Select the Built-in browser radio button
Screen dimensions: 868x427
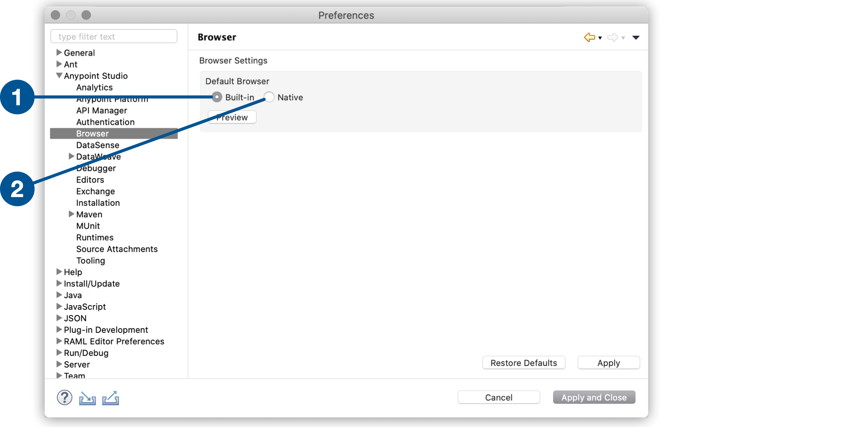pyautogui.click(x=217, y=97)
